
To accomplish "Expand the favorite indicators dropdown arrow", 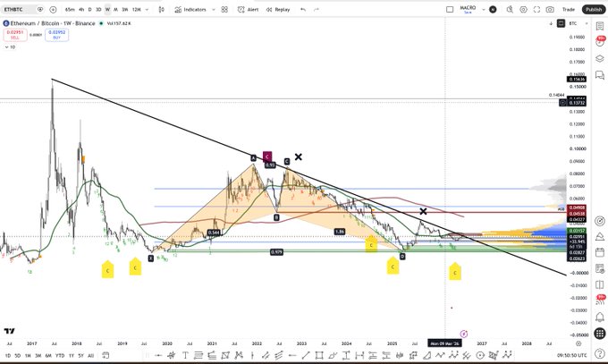I will (x=214, y=9).
